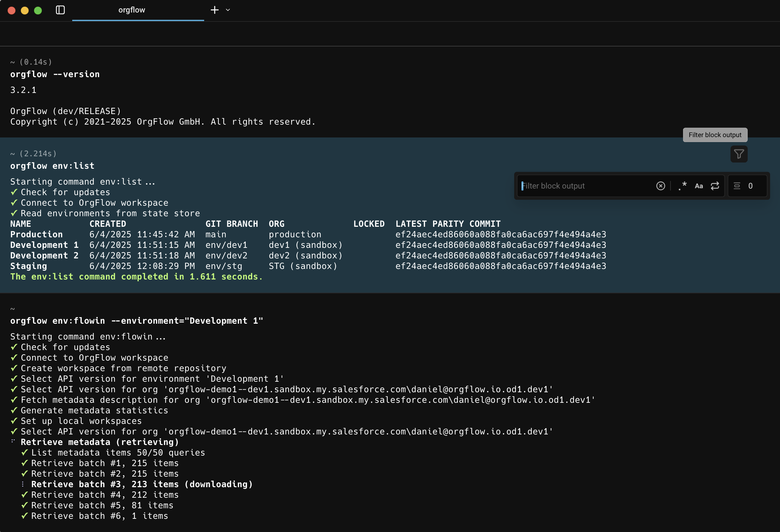Image resolution: width=780 pixels, height=532 pixels.
Task: Click the checkmark beside Check for updates
Action: (x=14, y=192)
